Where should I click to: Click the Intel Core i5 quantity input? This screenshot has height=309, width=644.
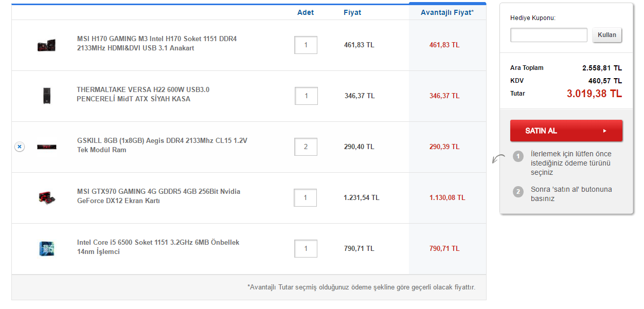[306, 249]
